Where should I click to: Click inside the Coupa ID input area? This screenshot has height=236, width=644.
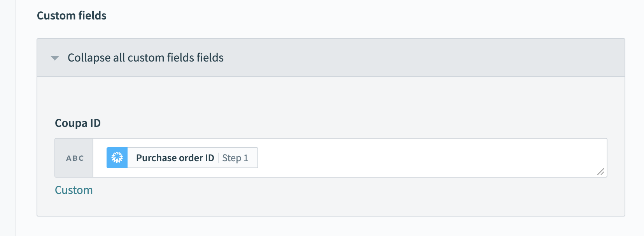tap(389, 158)
